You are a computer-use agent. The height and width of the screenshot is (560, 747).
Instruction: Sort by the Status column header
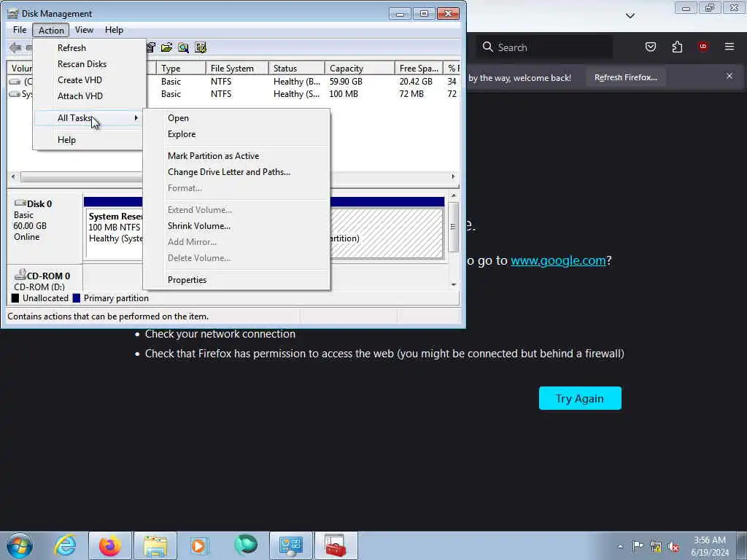pos(296,69)
